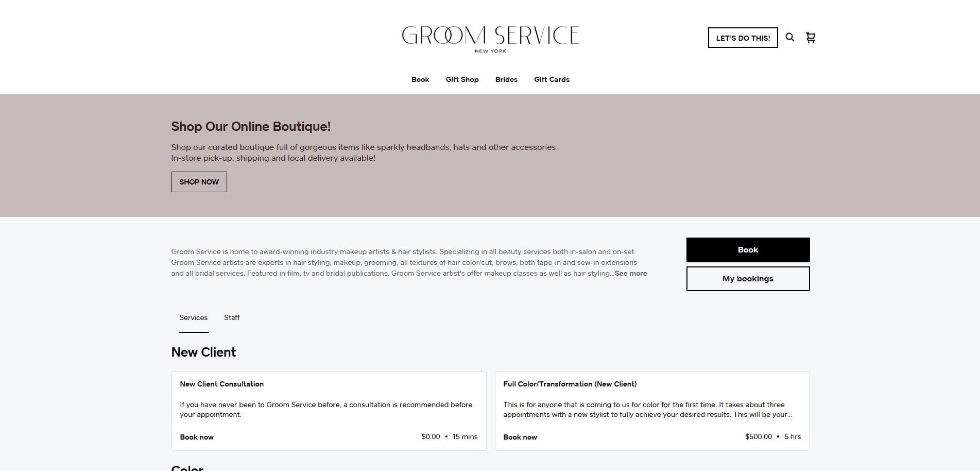Open My bookings
This screenshot has width=980, height=471.
(x=748, y=278)
